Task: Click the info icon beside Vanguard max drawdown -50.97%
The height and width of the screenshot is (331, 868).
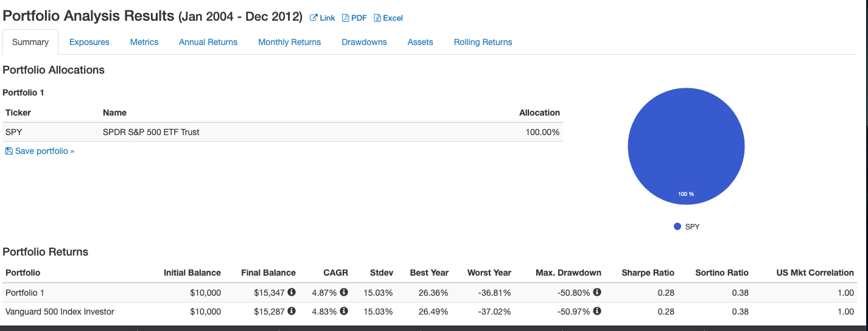Action: tap(597, 312)
